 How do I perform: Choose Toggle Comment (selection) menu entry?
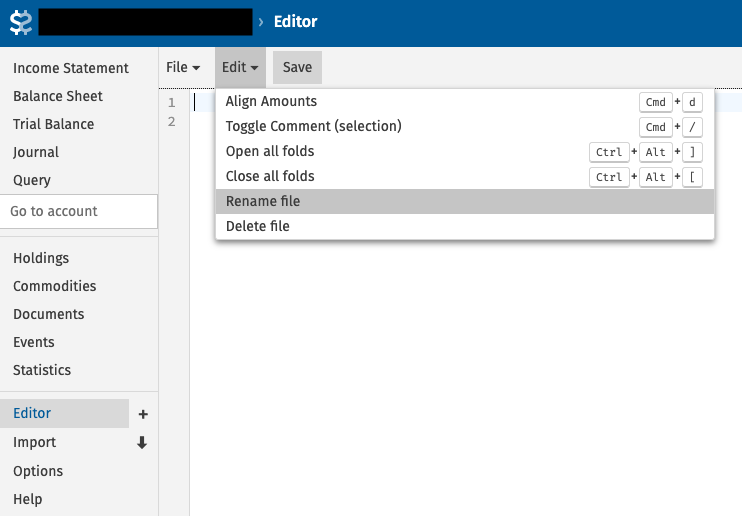tap(313, 126)
